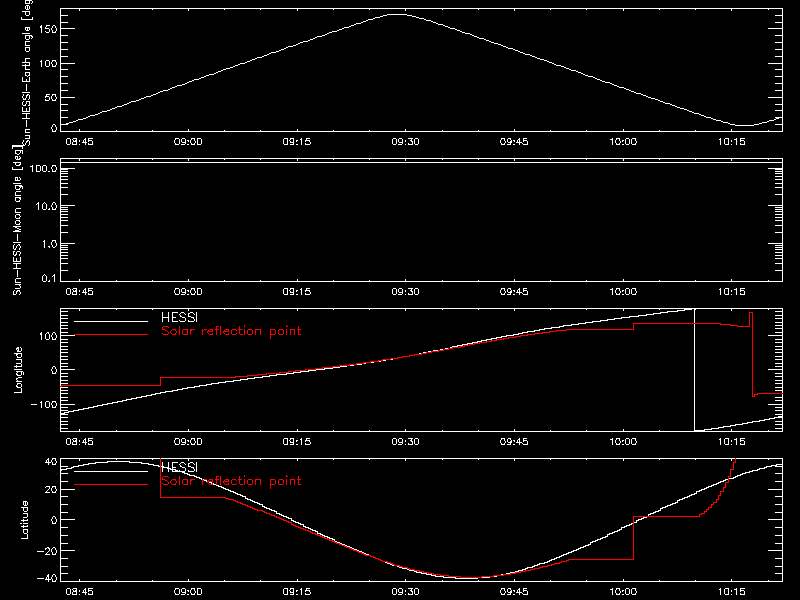Select the 10:15 label under the Earth angle plot
This screenshot has width=800, height=600.
pyautogui.click(x=731, y=142)
